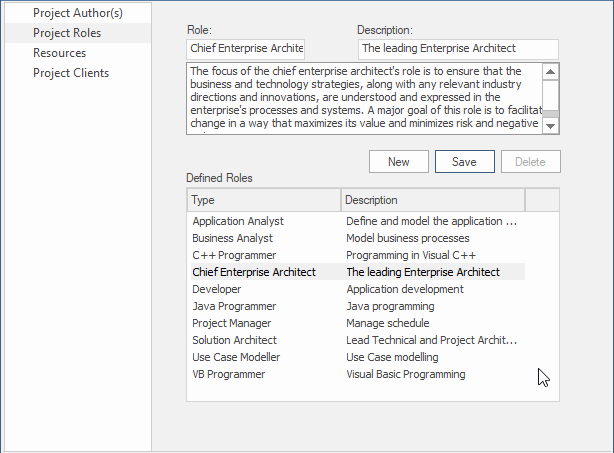Click inside the role notes text area
614x453 pixels.
point(364,98)
